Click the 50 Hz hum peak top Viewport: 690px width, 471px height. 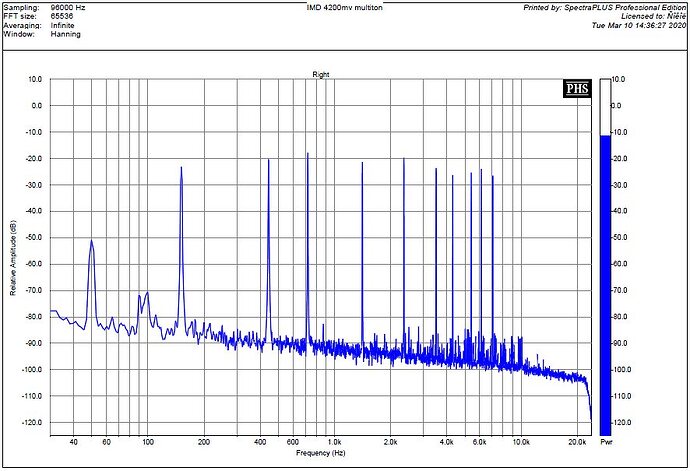[x=92, y=241]
